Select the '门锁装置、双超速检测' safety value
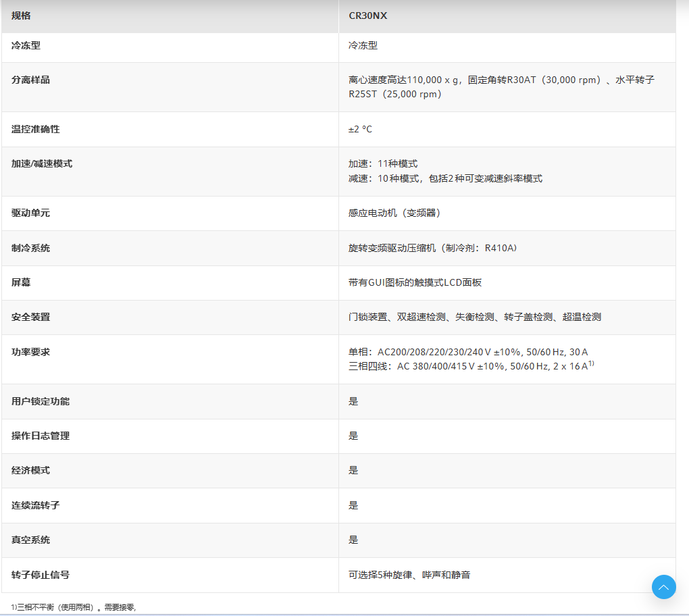This screenshot has width=689, height=616. click(x=475, y=317)
